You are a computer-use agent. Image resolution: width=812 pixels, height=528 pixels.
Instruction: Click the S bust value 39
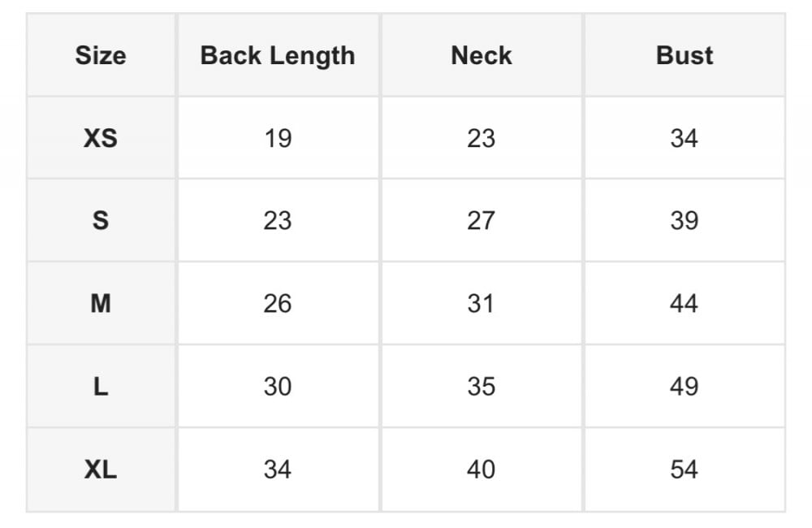[x=684, y=221]
